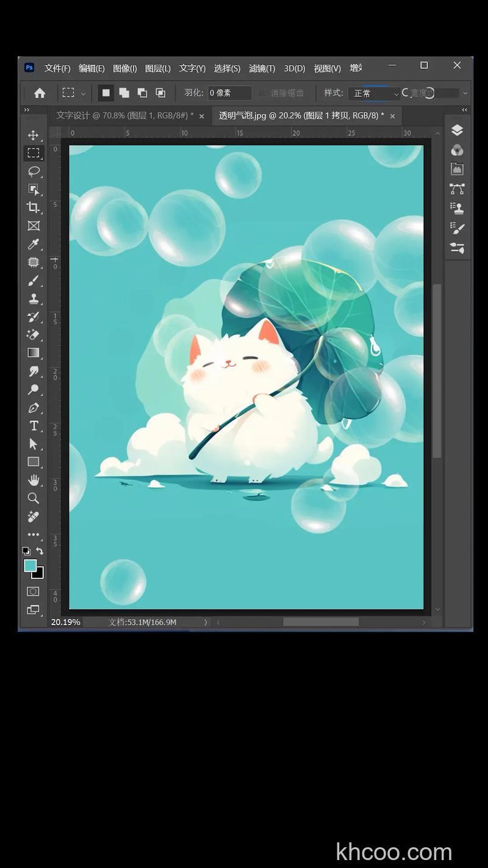Switch to the 文字设计 document tab
Image resolution: width=488 pixels, height=868 pixels.
pyautogui.click(x=124, y=115)
